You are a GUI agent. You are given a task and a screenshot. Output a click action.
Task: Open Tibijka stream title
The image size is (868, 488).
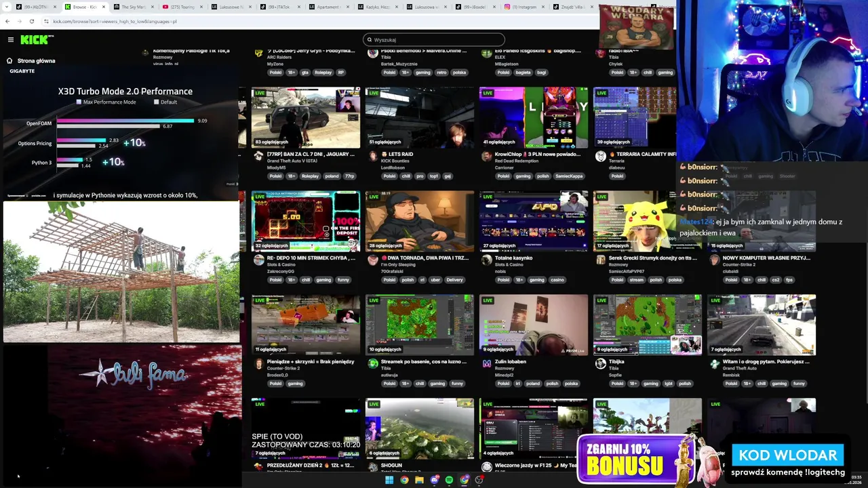(616, 361)
